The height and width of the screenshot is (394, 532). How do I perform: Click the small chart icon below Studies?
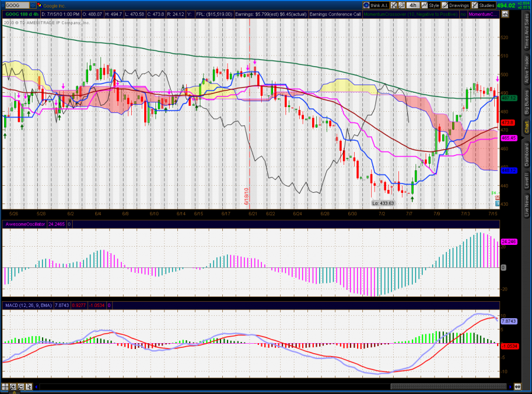tap(505, 14)
